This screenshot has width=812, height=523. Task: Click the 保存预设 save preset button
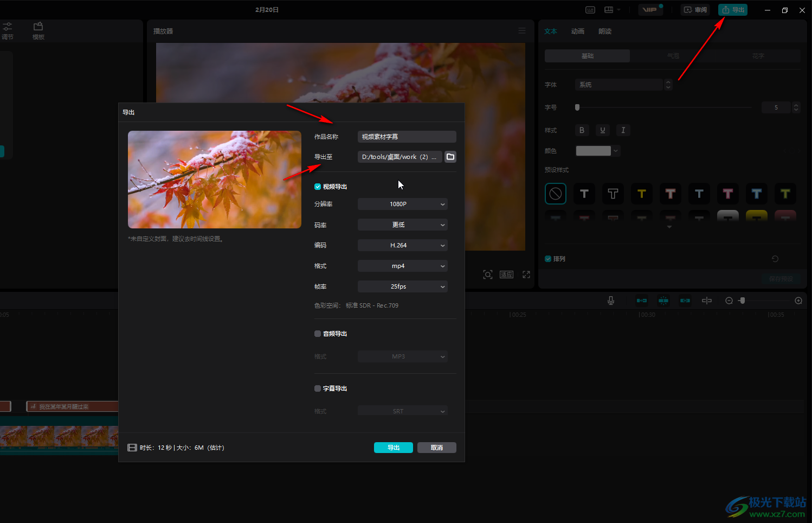[781, 279]
